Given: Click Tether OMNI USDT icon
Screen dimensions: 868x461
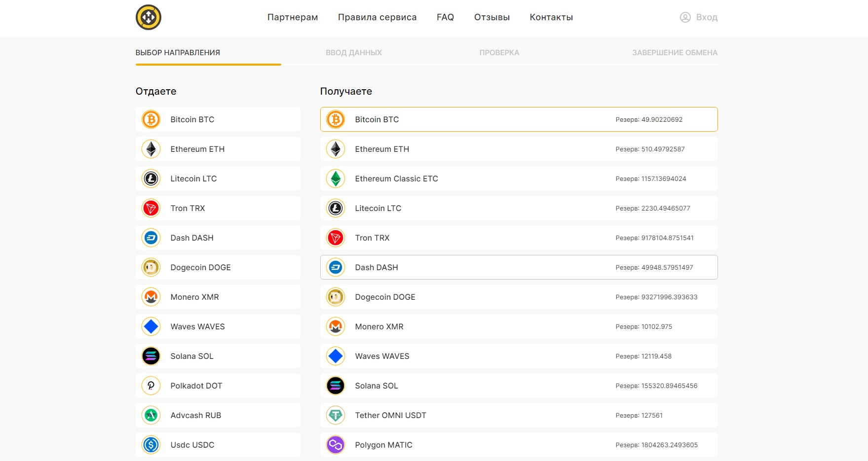Looking at the screenshot, I should click(336, 415).
